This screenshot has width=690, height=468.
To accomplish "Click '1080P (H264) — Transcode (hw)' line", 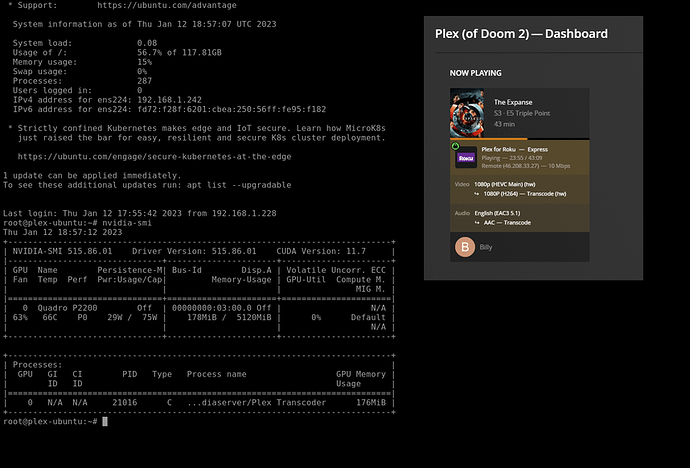I will (525, 194).
